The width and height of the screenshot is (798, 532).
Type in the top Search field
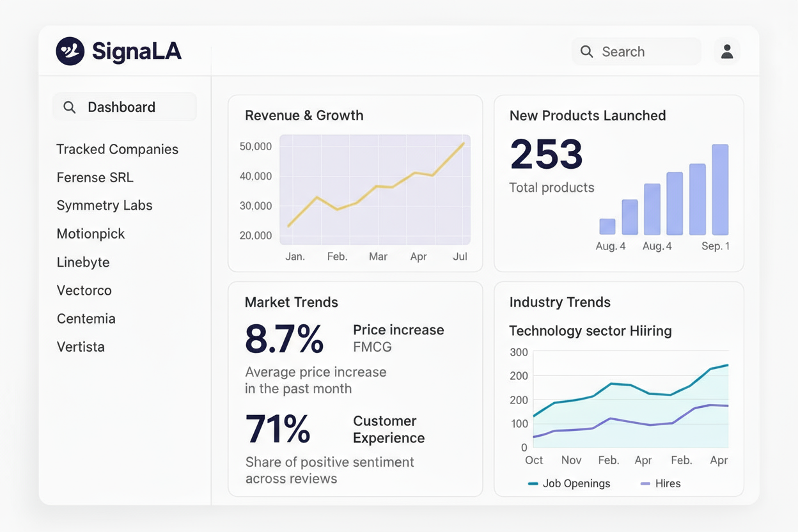tap(646, 52)
